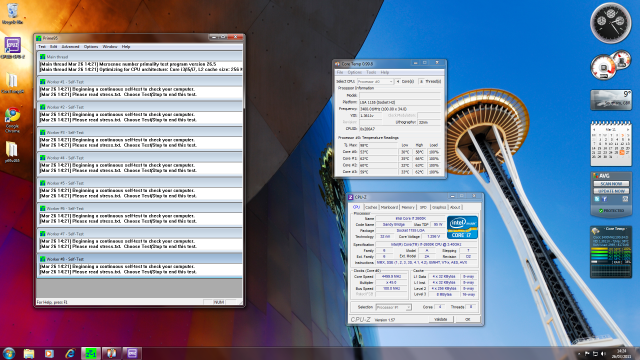
Task: Open the Advanced menu in Prime95
Action: [x=70, y=47]
